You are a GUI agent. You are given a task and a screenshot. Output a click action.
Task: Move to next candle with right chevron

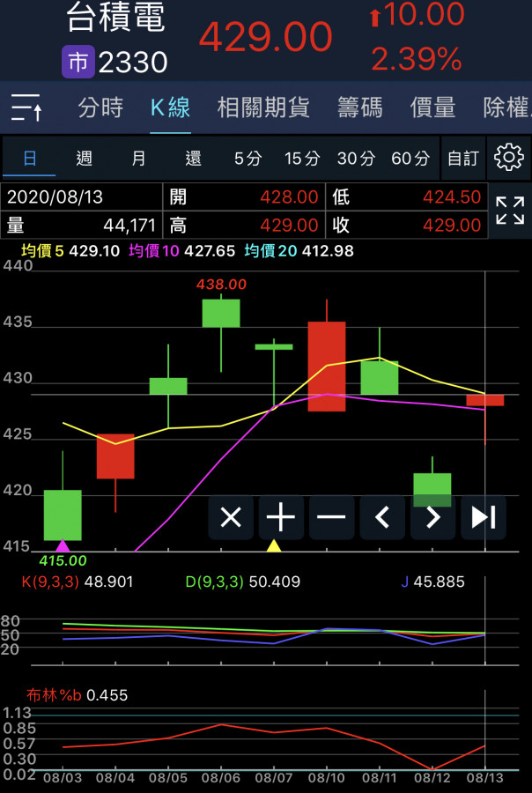coord(432,517)
